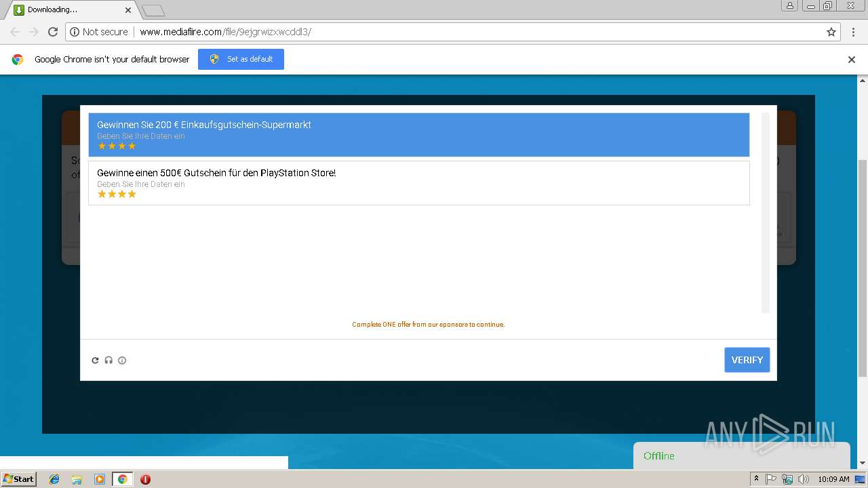Click the Chrome user profile icon
The height and width of the screenshot is (488, 868).
point(790,6)
